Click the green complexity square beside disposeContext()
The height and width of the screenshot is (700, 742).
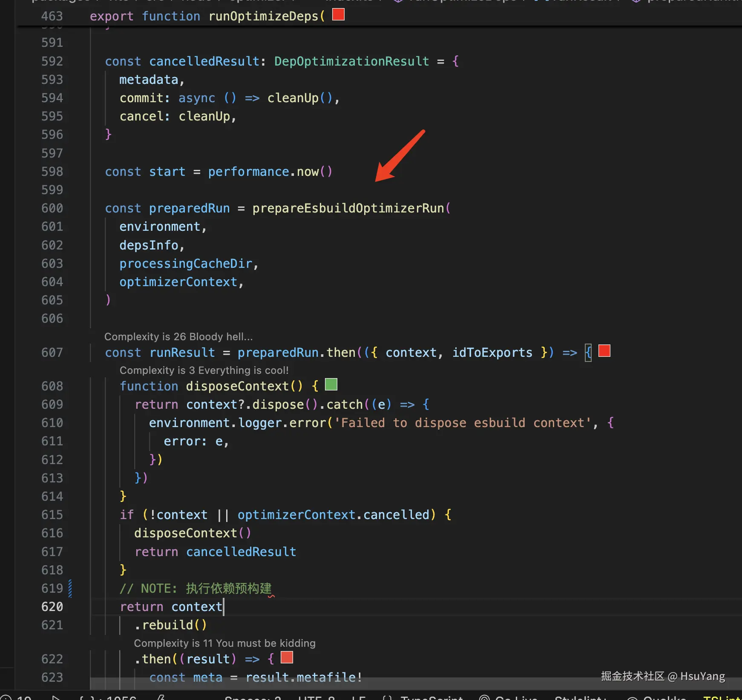(x=331, y=384)
